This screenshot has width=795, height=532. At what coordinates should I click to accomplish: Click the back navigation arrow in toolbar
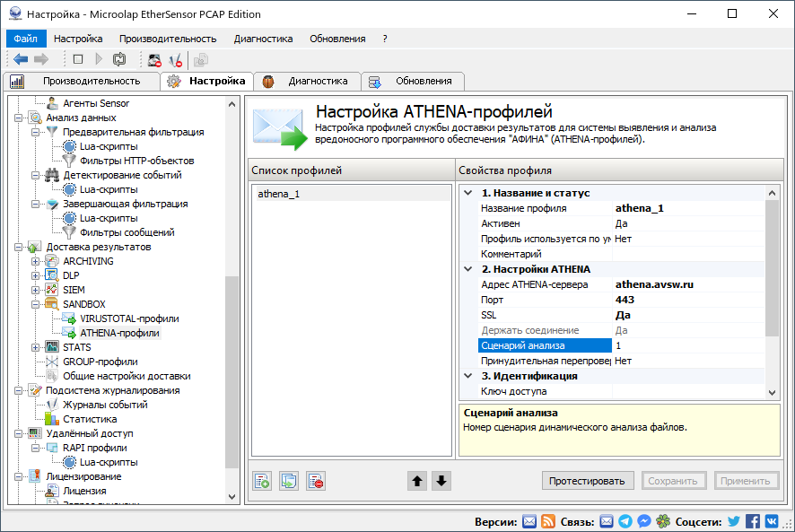[x=19, y=59]
